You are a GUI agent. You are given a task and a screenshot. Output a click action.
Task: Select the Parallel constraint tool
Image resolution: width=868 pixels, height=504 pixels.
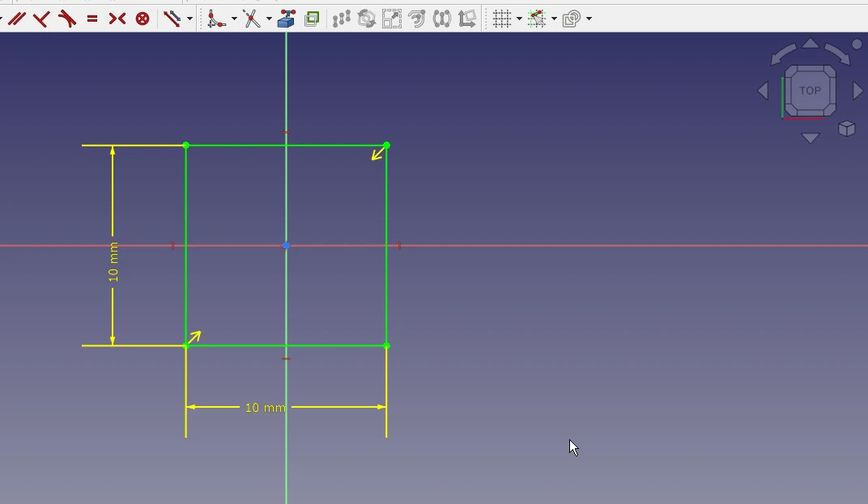(16, 19)
